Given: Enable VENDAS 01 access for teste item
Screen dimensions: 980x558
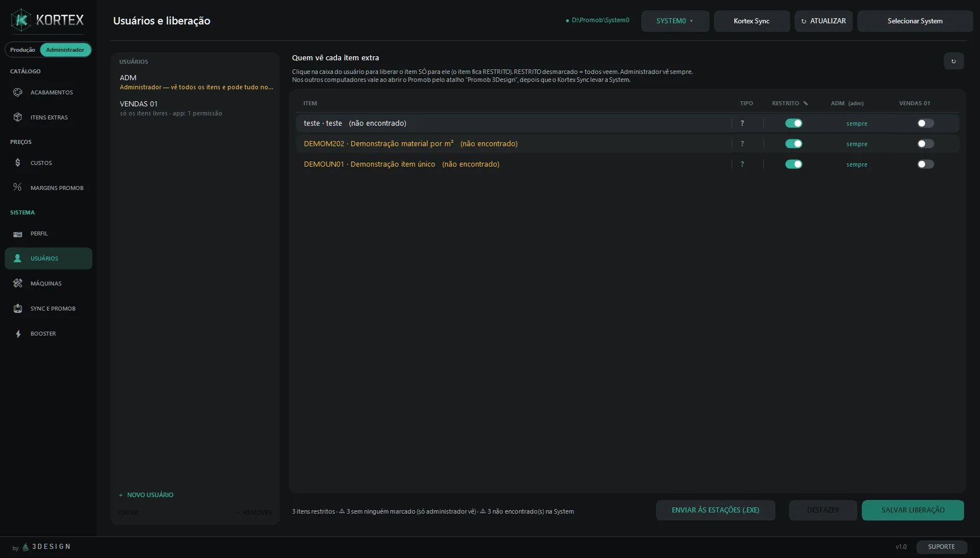Looking at the screenshot, I should click(925, 123).
